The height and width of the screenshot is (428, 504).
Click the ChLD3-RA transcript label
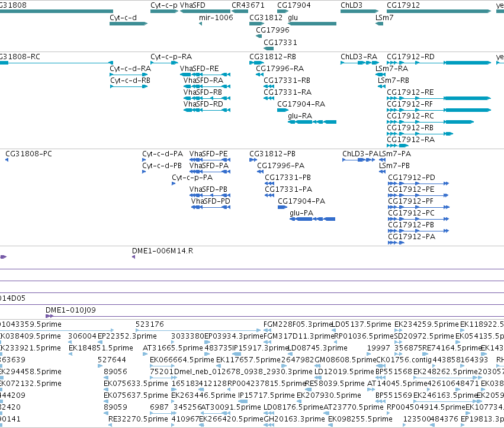point(359,57)
